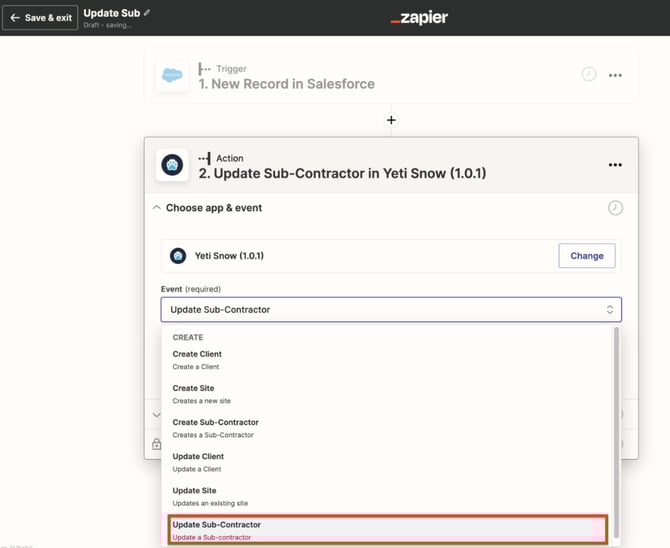670x548 pixels.
Task: Click the Salesforce cloud icon in trigger step
Action: (x=172, y=75)
